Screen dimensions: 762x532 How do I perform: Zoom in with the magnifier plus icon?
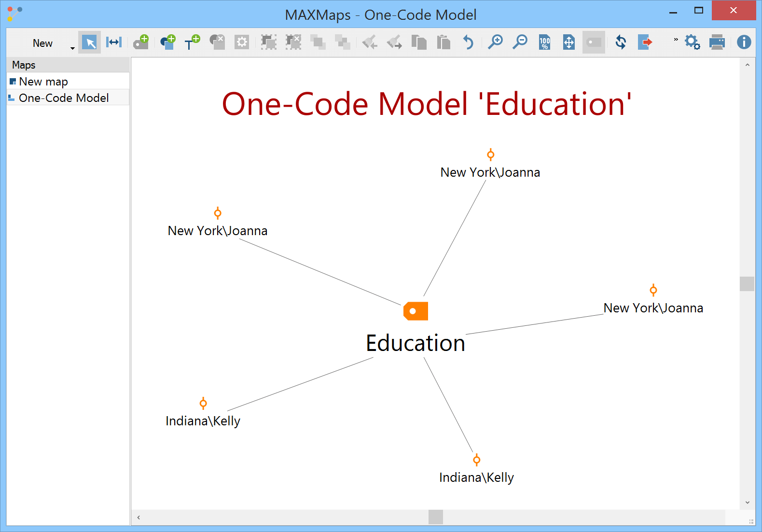tap(495, 42)
